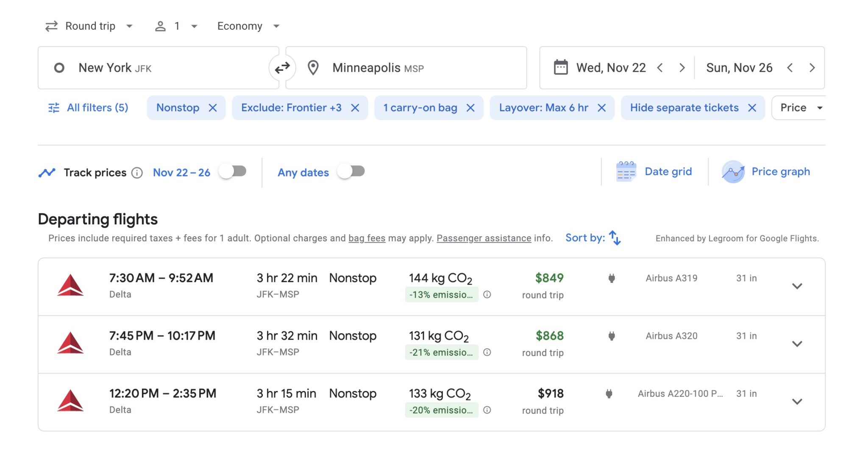
Task: Click the Track prices info icon
Action: click(137, 172)
